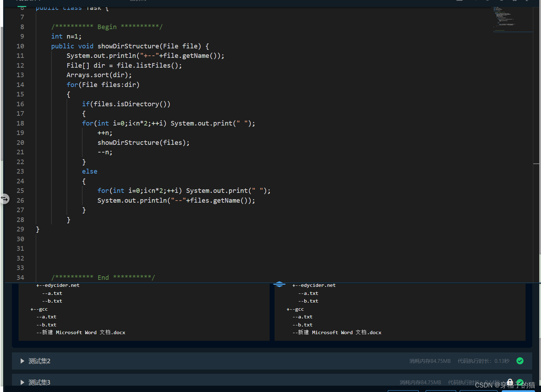Click the blue splitter handle between output panes
The height and width of the screenshot is (392, 541).
click(279, 284)
